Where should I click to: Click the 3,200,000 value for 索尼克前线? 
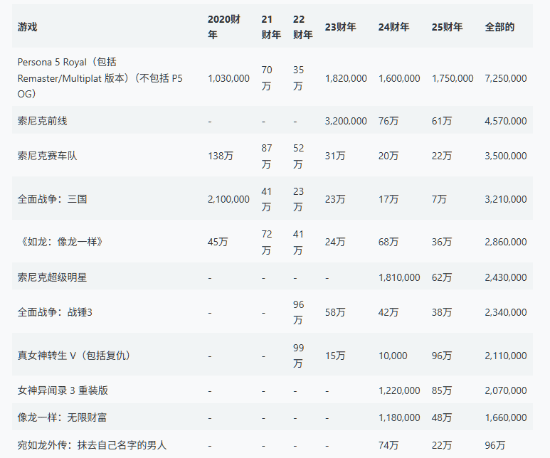346,121
